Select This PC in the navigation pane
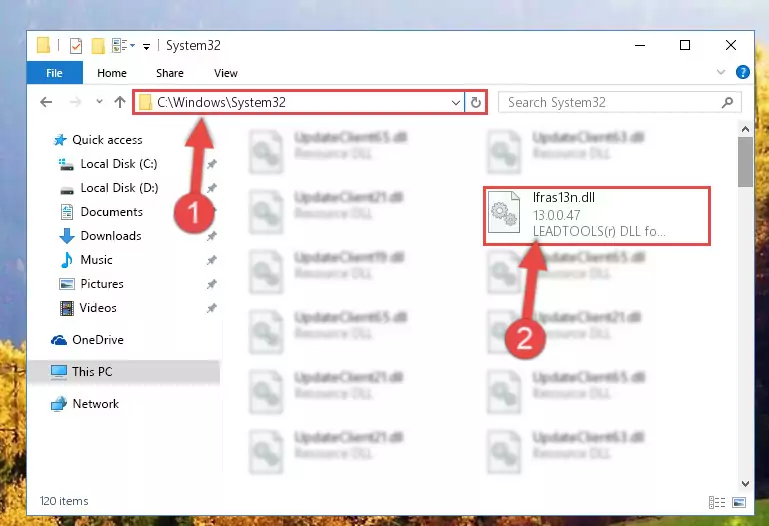The width and height of the screenshot is (769, 526). pos(92,372)
